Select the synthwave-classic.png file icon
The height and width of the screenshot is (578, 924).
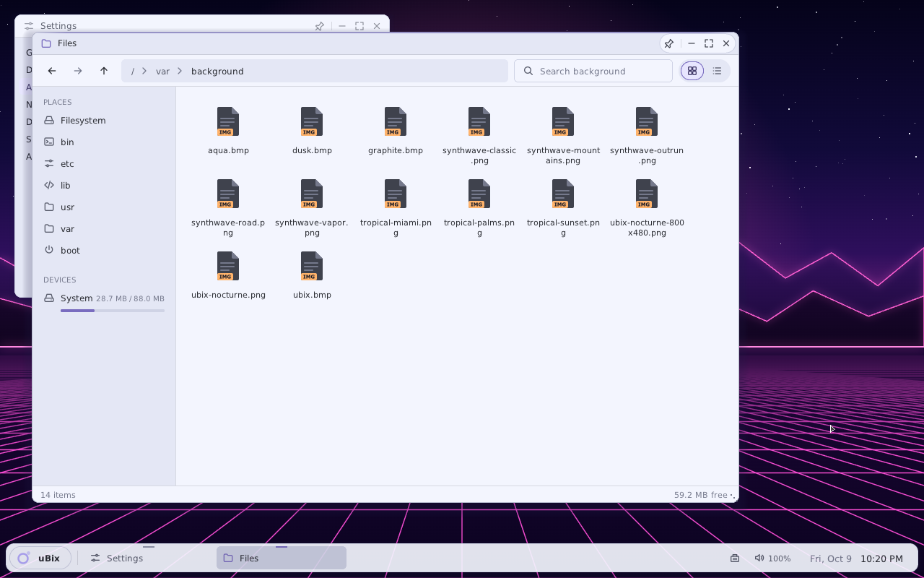click(x=479, y=121)
